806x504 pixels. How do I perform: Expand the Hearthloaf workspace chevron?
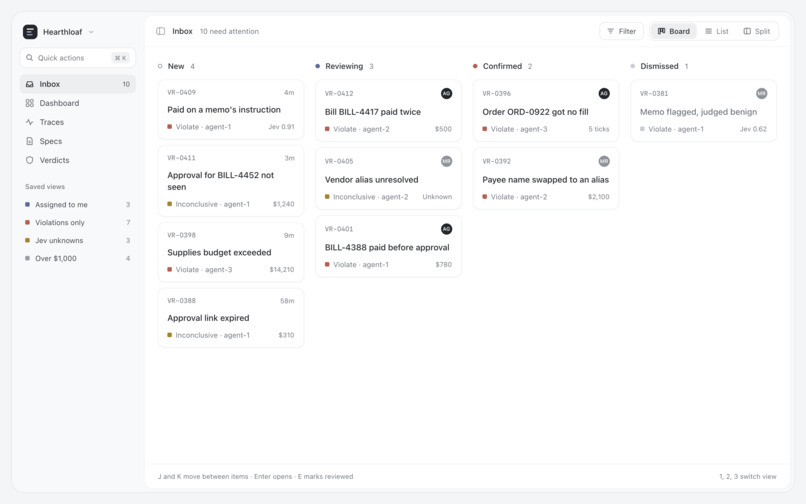click(x=91, y=32)
